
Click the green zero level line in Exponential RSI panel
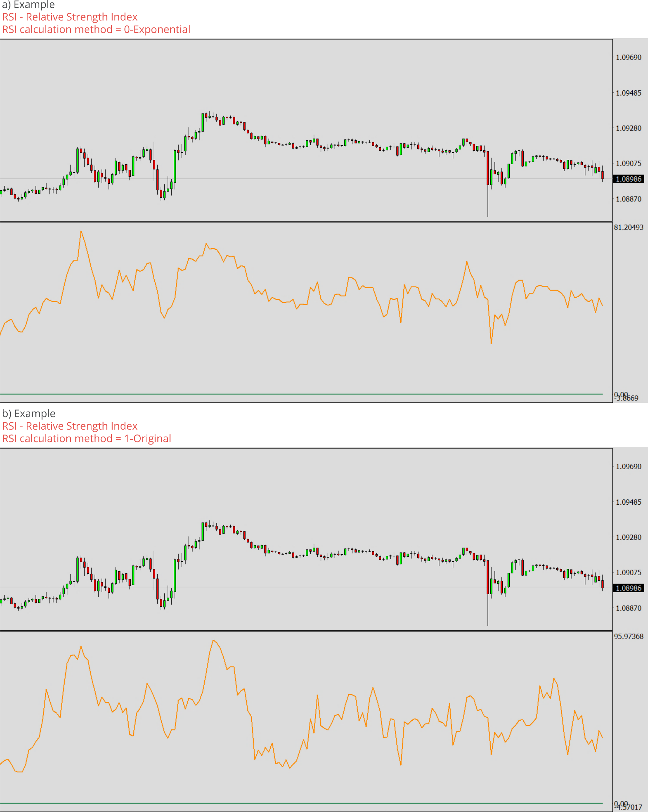click(x=301, y=394)
